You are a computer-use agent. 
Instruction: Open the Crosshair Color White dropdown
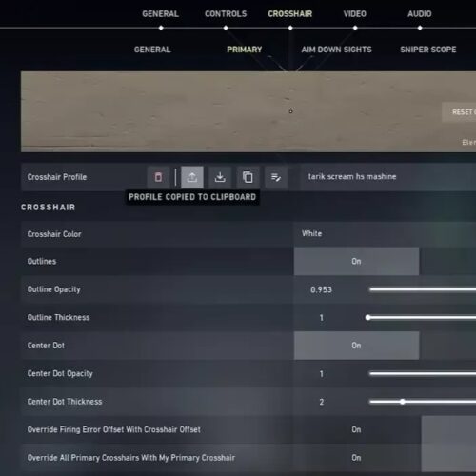coord(385,234)
